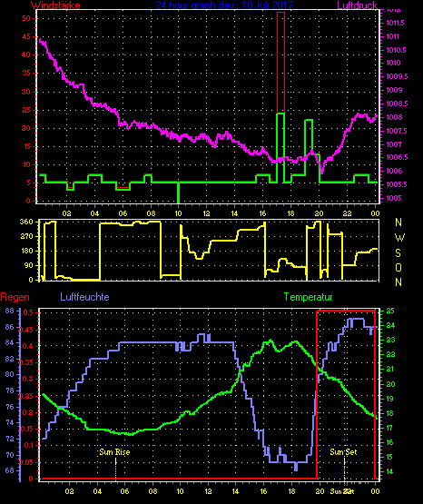Click the 90 wind direction axis value

click(29, 265)
